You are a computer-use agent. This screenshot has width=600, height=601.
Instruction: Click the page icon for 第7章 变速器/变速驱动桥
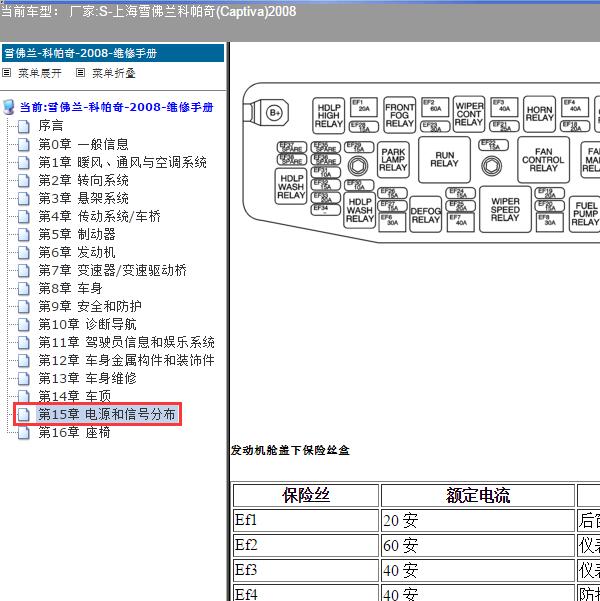[23, 270]
